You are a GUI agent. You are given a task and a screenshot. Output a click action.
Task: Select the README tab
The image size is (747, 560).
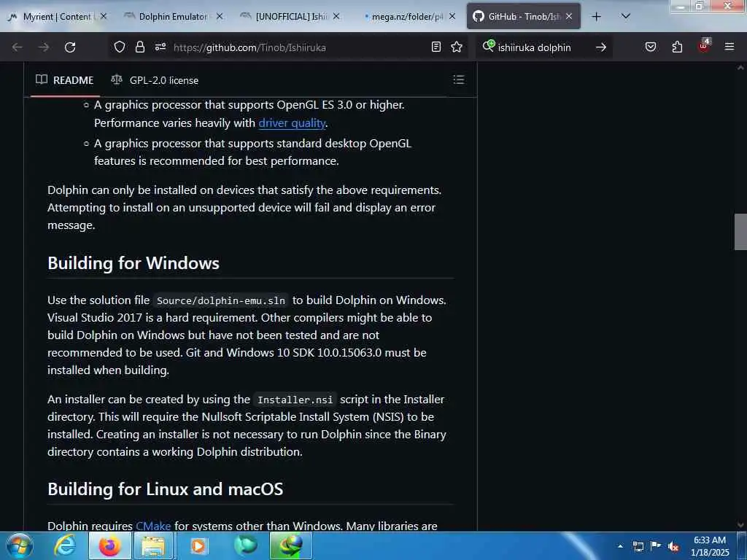point(65,80)
